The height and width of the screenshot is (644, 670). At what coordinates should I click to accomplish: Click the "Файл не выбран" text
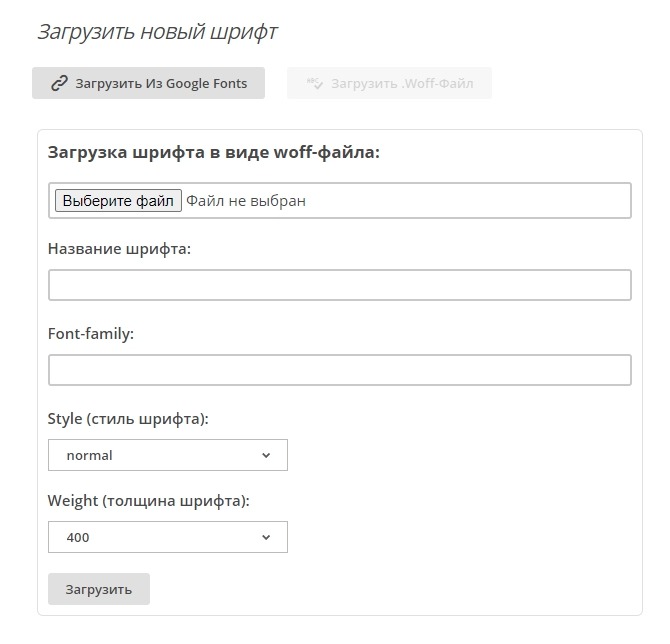click(x=246, y=201)
